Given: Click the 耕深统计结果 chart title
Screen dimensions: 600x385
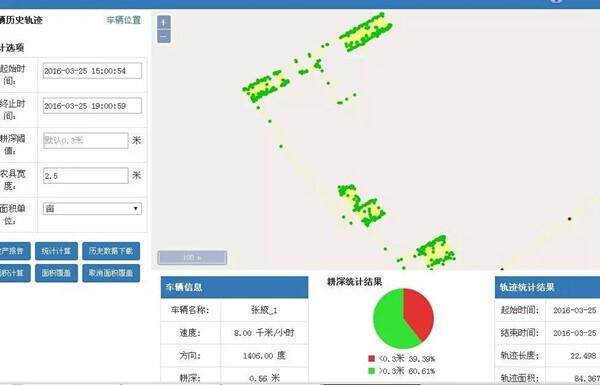Looking at the screenshot, I should pyautogui.click(x=354, y=282).
